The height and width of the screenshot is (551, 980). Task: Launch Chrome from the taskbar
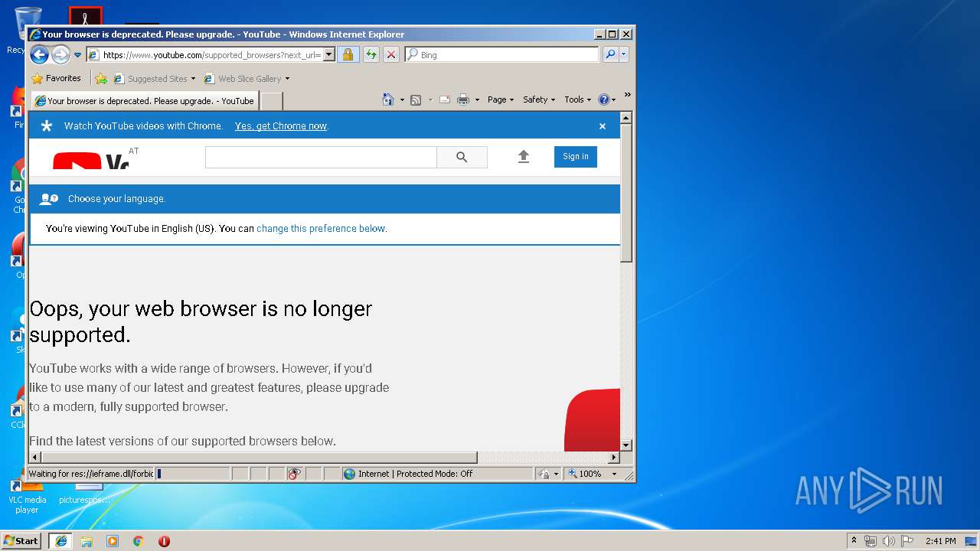(139, 541)
